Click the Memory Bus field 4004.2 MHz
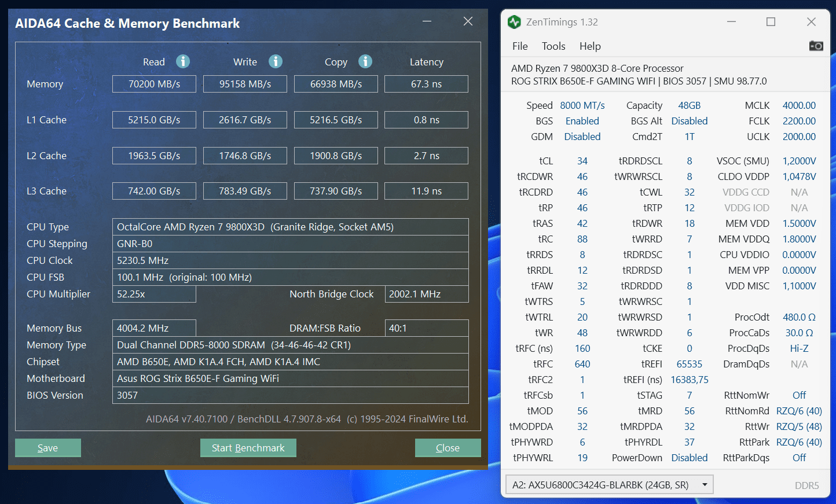 (x=154, y=328)
